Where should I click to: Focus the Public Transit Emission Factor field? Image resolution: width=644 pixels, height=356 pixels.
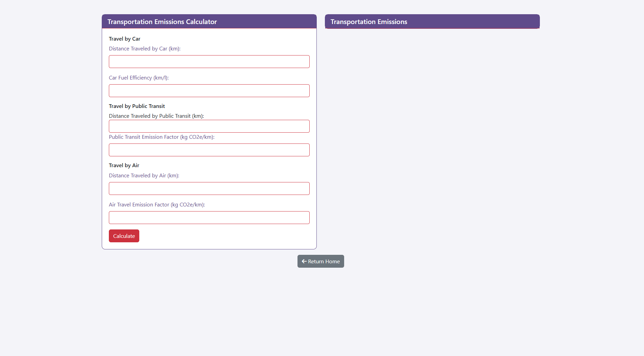coord(209,150)
